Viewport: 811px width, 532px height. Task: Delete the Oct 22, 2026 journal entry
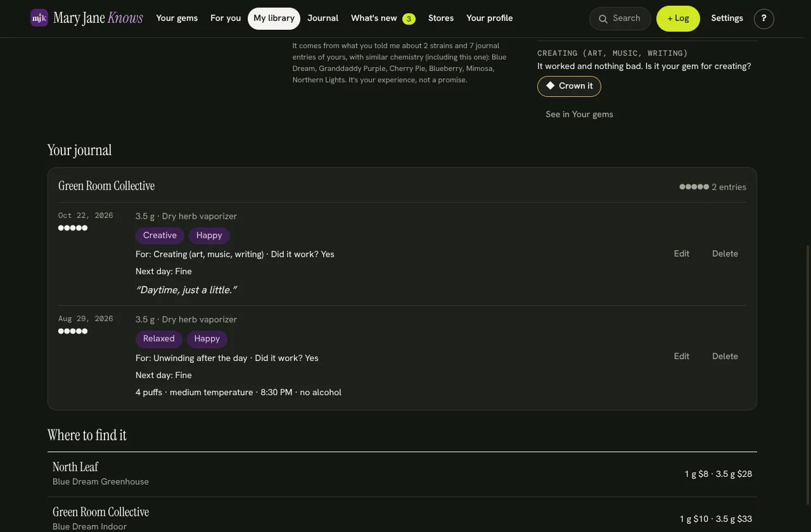(x=725, y=254)
